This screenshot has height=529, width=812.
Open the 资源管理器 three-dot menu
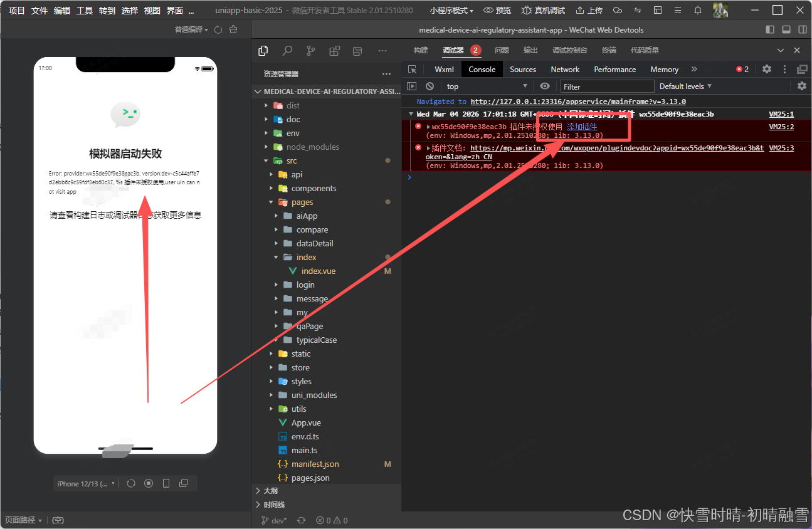(386, 74)
